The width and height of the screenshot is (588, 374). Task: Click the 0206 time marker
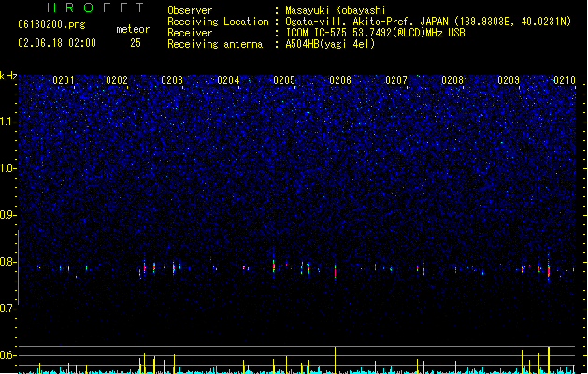340,80
